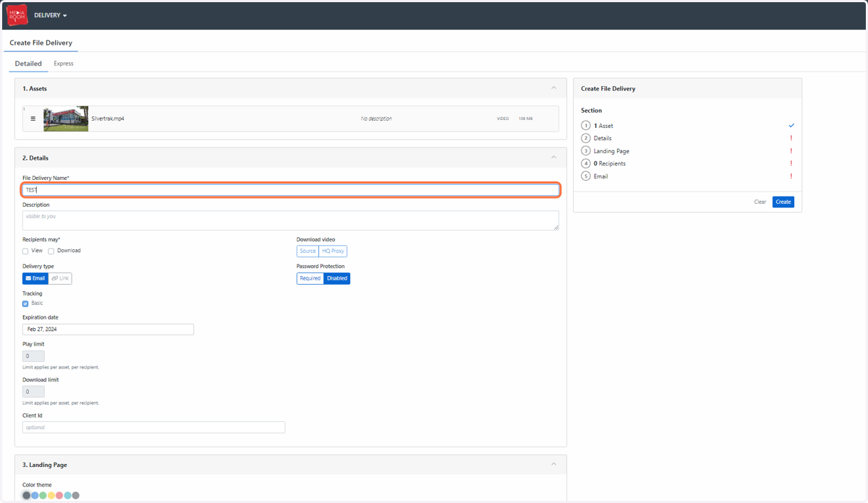Click the Clear button
This screenshot has width=868, height=503.
[760, 202]
